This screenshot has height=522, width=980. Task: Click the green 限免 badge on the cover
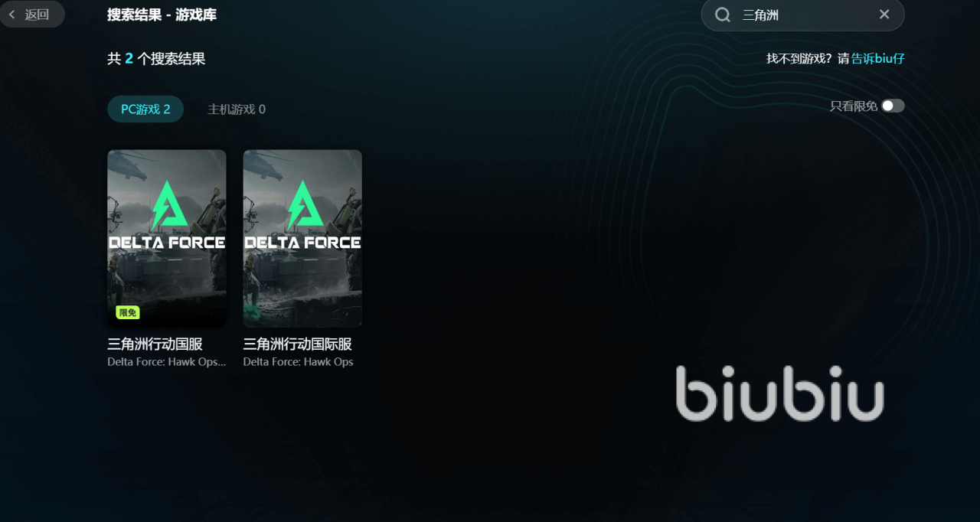coord(128,312)
